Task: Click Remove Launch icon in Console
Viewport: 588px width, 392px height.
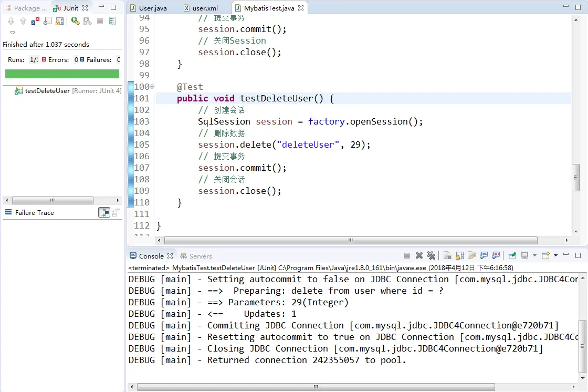Action: point(419,256)
